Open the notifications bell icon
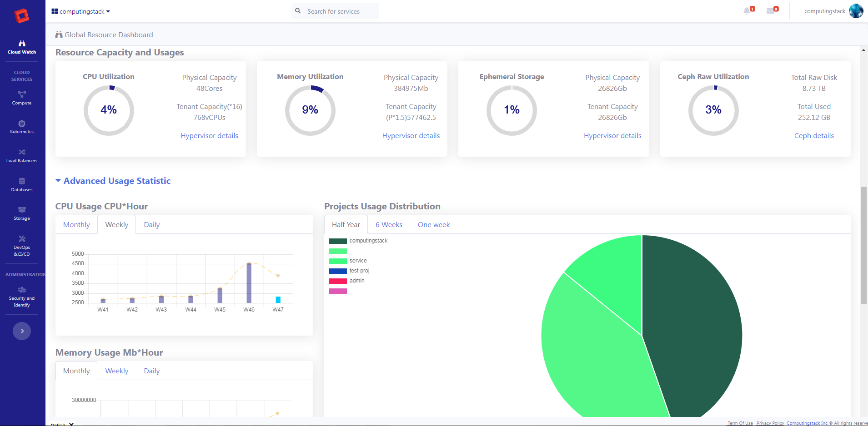The height and width of the screenshot is (426, 868). 747,11
